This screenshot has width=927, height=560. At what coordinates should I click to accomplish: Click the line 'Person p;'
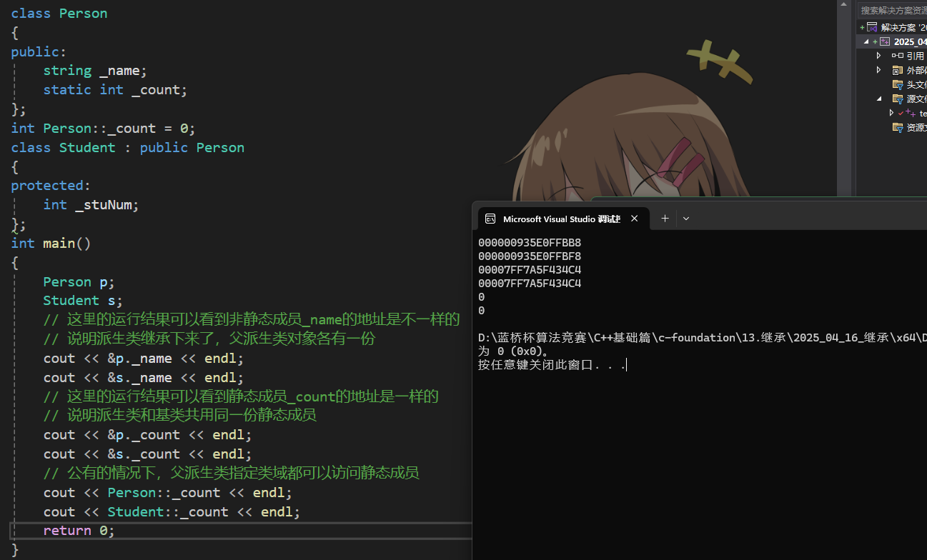79,282
